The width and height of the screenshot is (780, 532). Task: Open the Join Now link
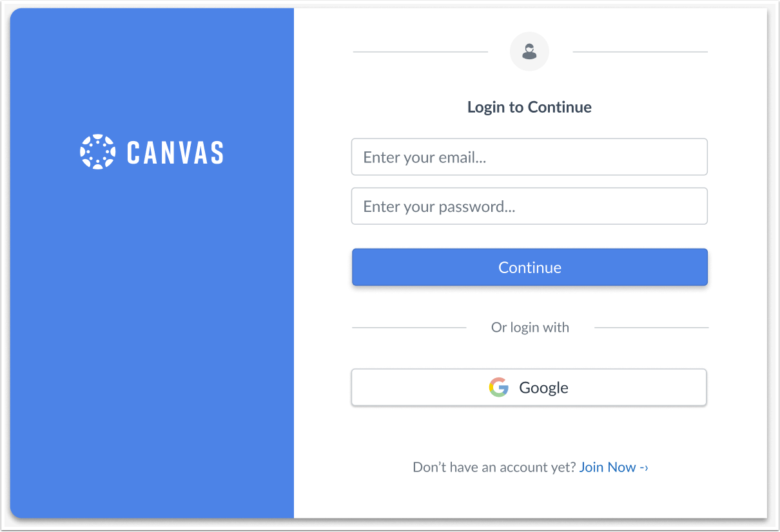coord(608,467)
